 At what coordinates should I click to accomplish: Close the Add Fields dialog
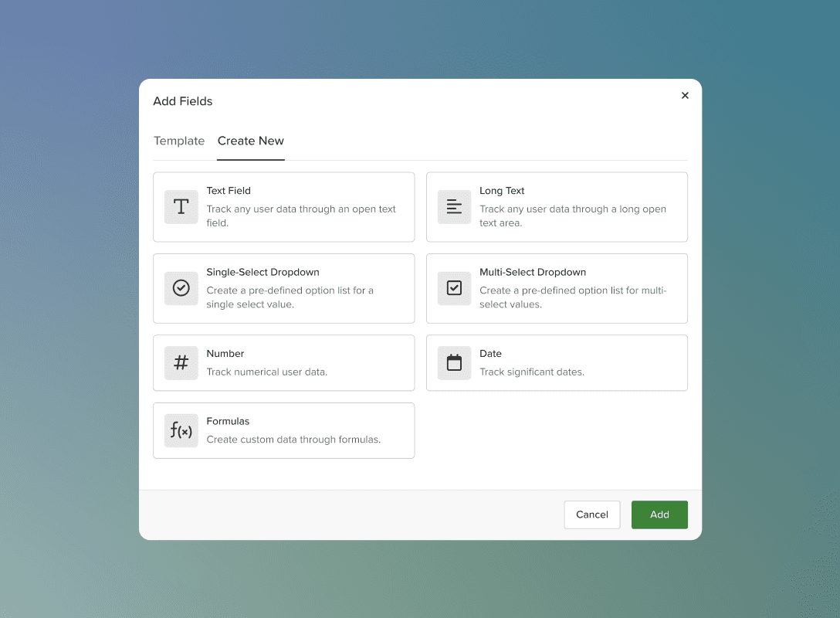pos(685,96)
